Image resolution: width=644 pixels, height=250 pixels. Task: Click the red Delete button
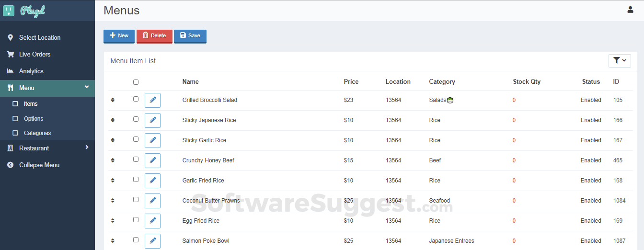click(x=154, y=36)
